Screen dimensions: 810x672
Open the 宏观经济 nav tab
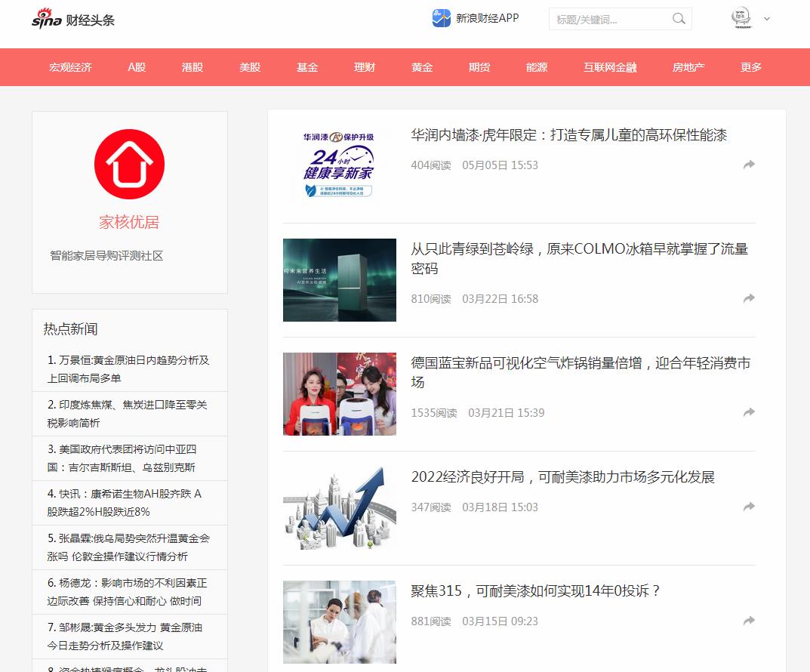[x=70, y=67]
